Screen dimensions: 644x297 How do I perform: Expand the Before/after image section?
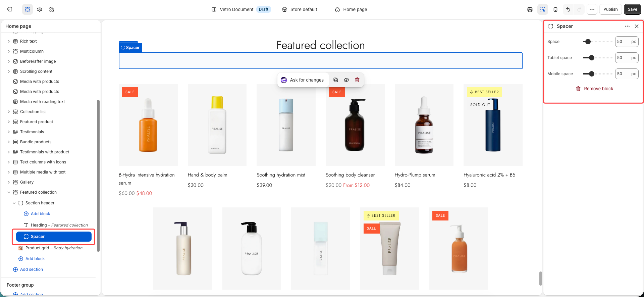9,61
